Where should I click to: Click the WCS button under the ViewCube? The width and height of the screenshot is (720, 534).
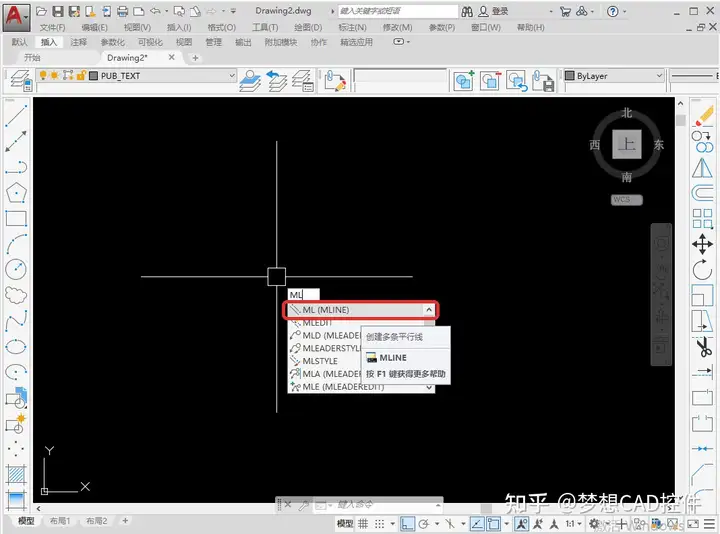626,200
